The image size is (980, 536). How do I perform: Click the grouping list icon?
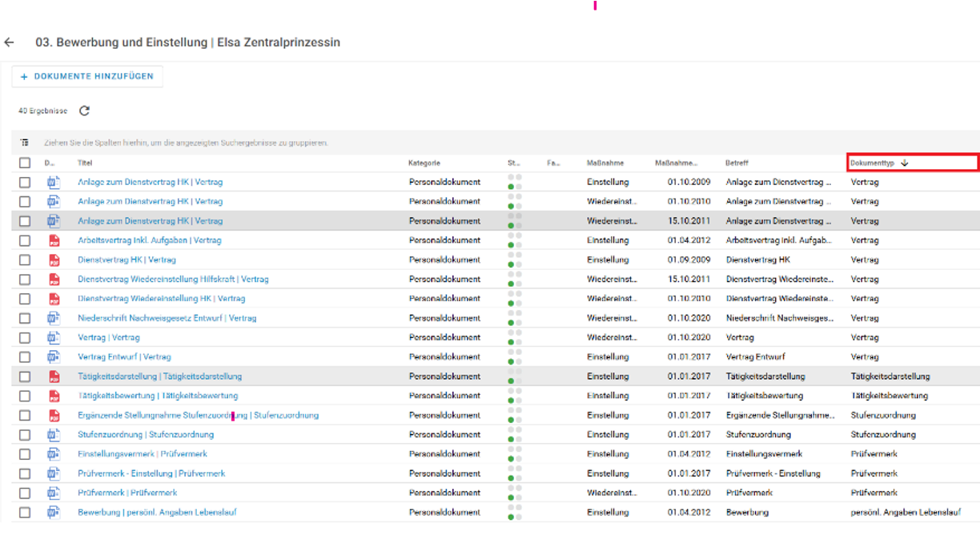[25, 143]
